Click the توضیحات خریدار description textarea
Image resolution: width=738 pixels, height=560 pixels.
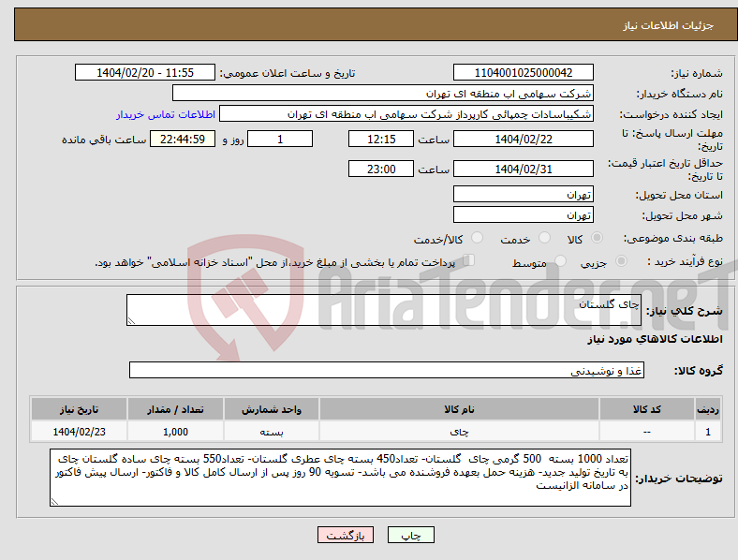[340, 478]
